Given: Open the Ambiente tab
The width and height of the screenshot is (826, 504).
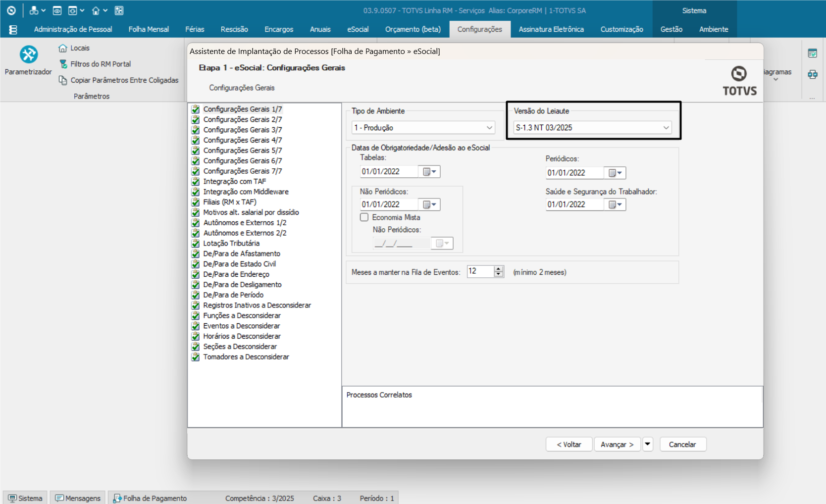Looking at the screenshot, I should pos(714,29).
